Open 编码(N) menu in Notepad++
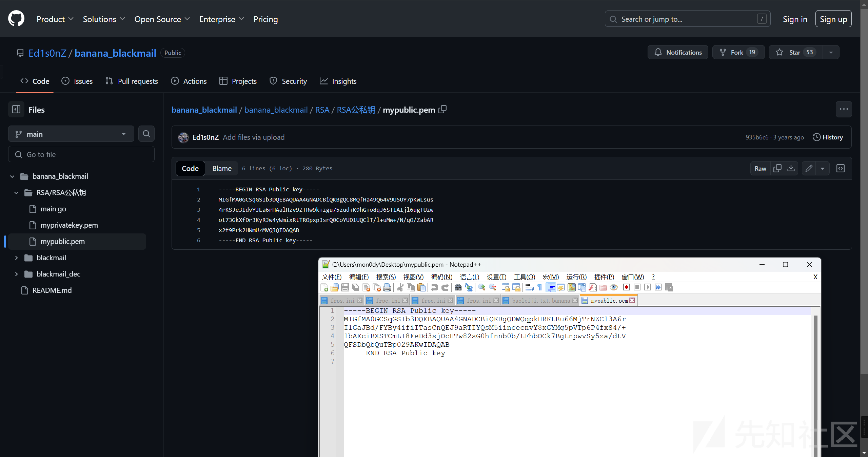Viewport: 868px width, 457px height. (x=441, y=277)
